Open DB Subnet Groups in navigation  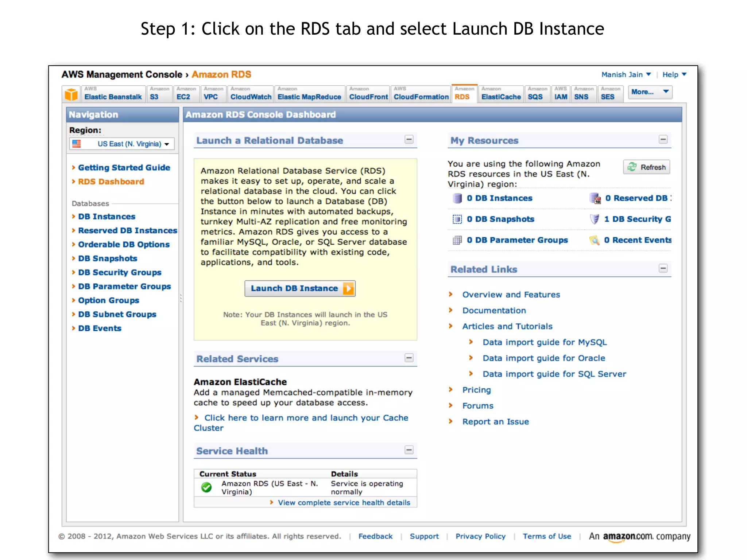coord(117,314)
